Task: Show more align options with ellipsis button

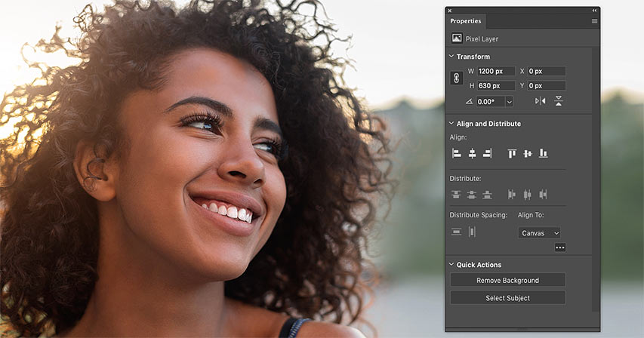Action: pyautogui.click(x=559, y=247)
